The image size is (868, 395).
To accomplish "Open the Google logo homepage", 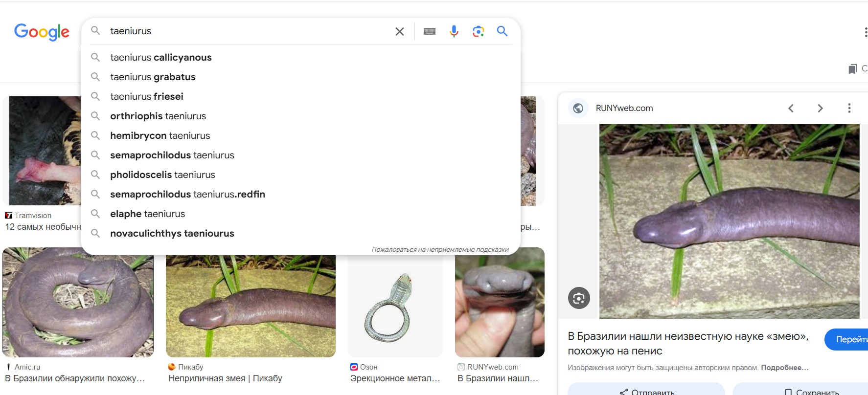I will (42, 32).
